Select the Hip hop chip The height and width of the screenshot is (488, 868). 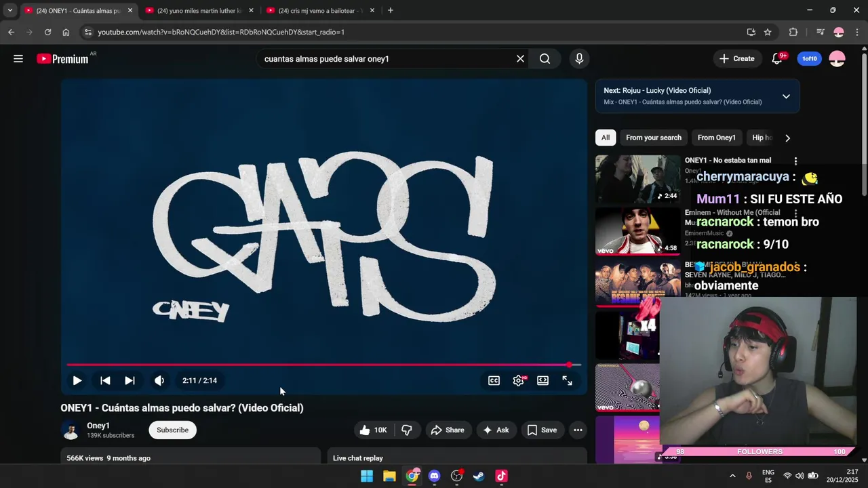point(761,138)
